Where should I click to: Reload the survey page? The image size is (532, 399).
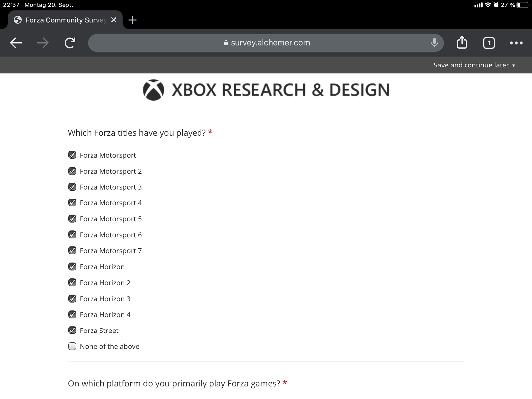coord(70,43)
